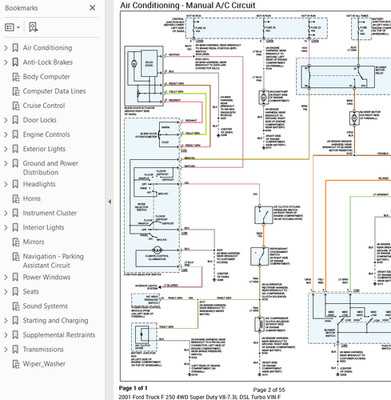Viewport: 391px width, 400px height.
Task: Expand the Headlights bookmark
Action: pyautogui.click(x=5, y=184)
